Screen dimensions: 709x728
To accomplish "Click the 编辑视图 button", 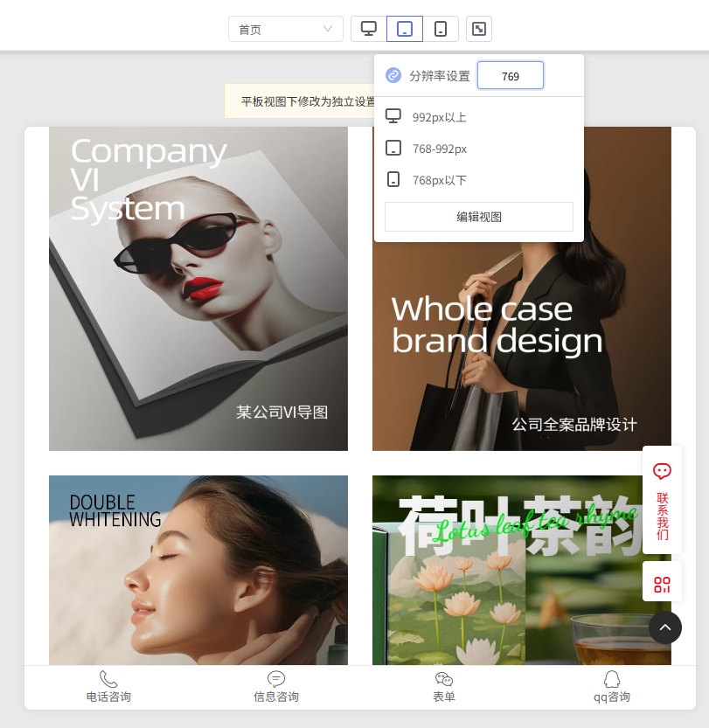I will point(479,217).
